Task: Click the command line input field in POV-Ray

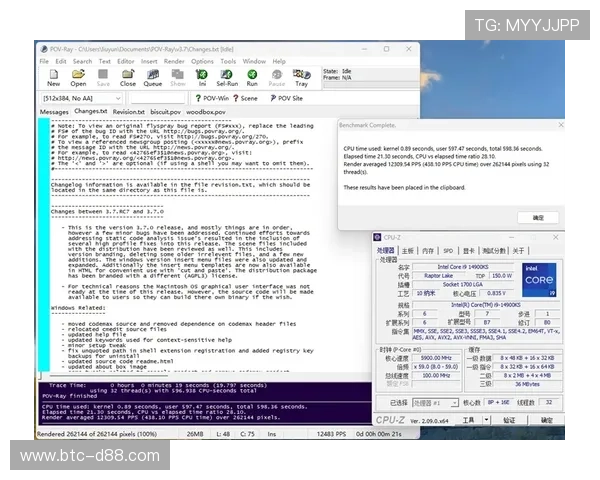Action: click(x=158, y=98)
